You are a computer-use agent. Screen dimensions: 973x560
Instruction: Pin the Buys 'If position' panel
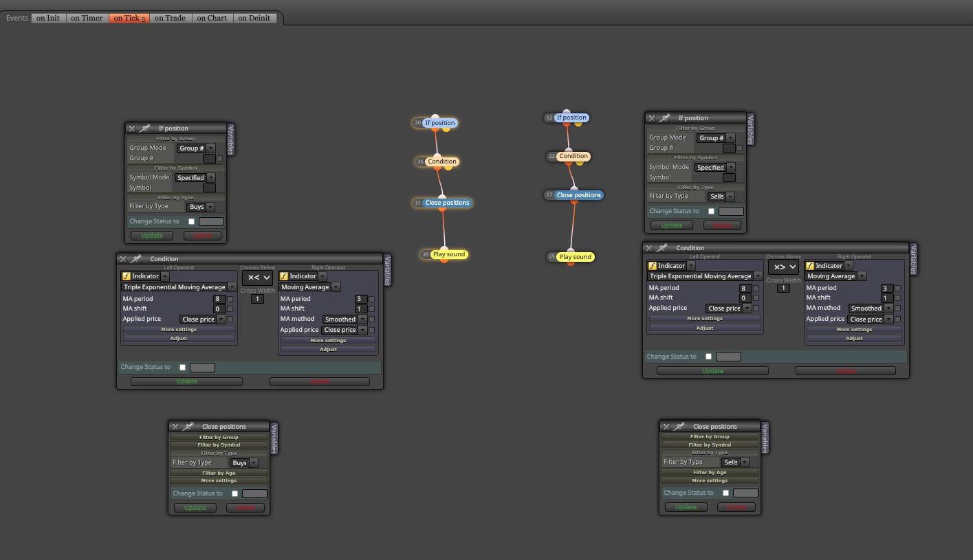(x=145, y=128)
